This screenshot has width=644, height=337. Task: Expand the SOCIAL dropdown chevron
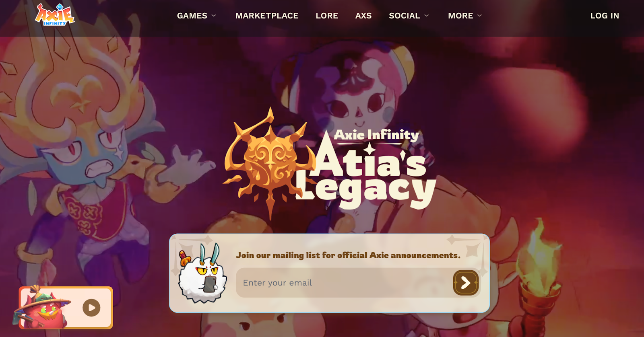click(427, 16)
